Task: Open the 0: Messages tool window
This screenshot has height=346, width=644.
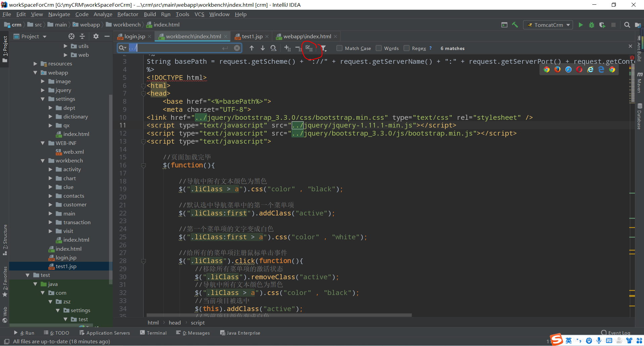Action: tap(193, 333)
